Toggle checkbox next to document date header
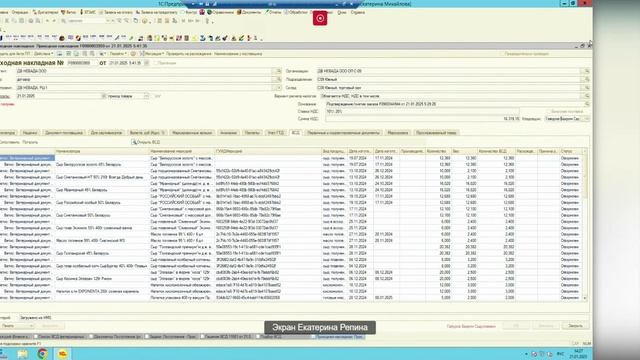The width and height of the screenshot is (640, 360). [x=156, y=63]
